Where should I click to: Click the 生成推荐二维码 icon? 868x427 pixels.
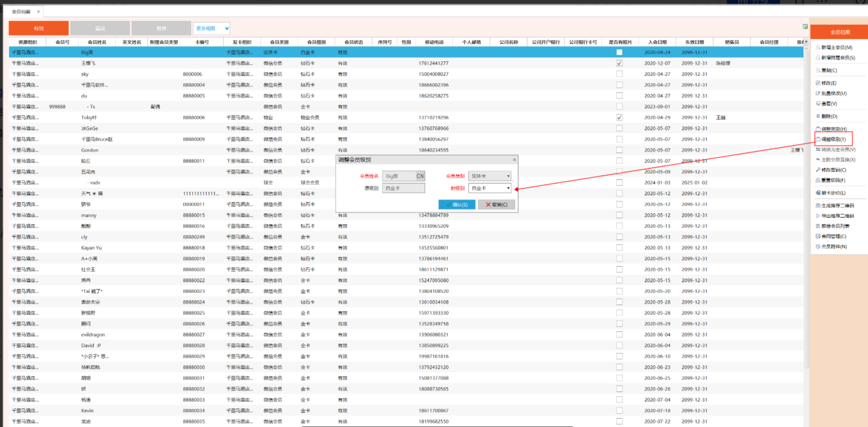coord(818,205)
